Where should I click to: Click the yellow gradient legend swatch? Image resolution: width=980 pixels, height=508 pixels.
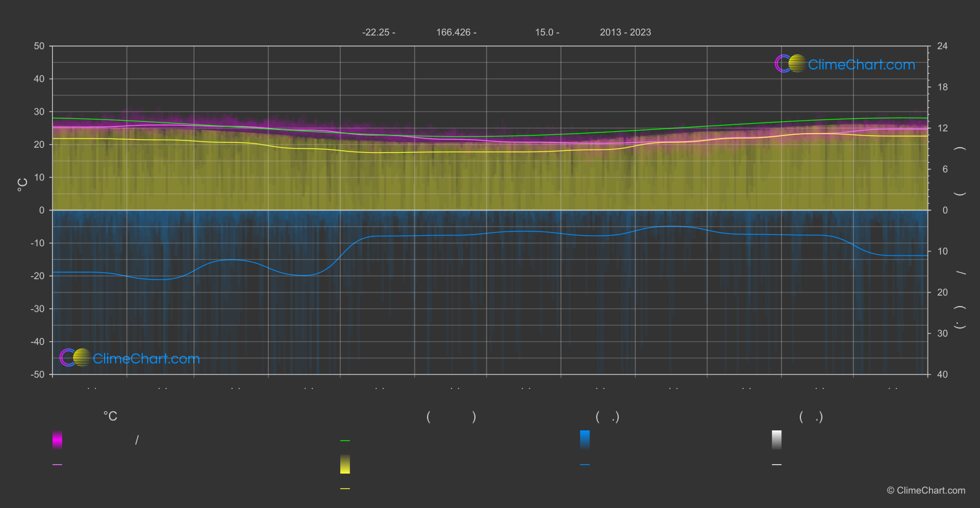tap(345, 464)
